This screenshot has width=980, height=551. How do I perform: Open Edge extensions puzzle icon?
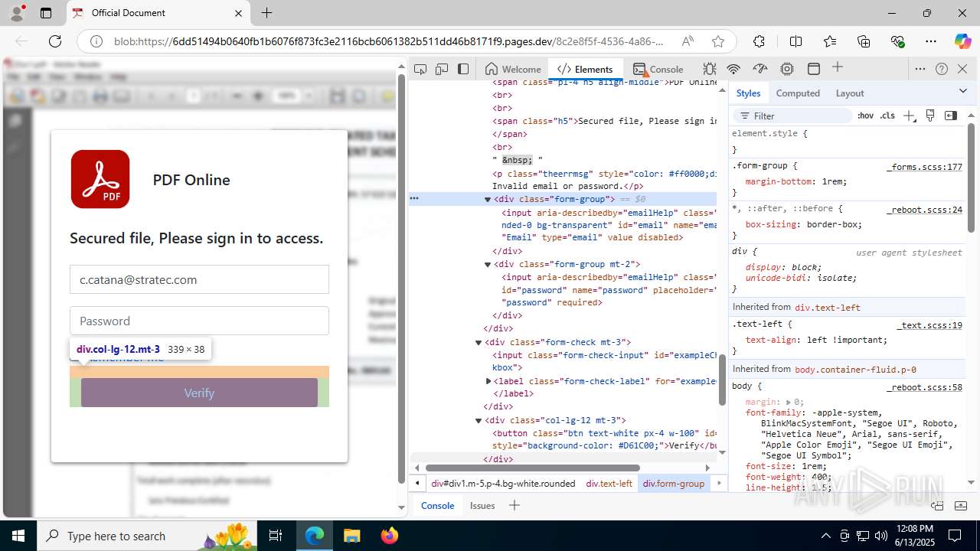[759, 41]
